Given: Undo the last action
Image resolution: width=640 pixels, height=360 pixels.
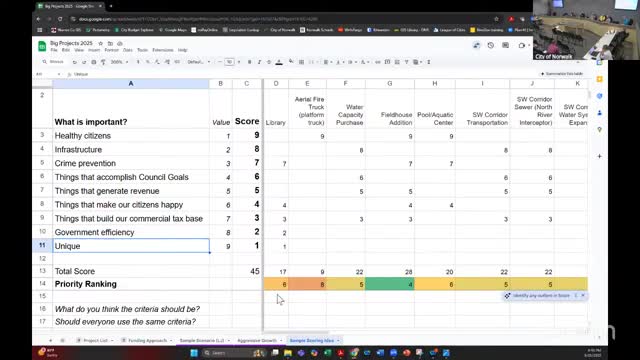Looking at the screenshot, I should click(x=75, y=62).
